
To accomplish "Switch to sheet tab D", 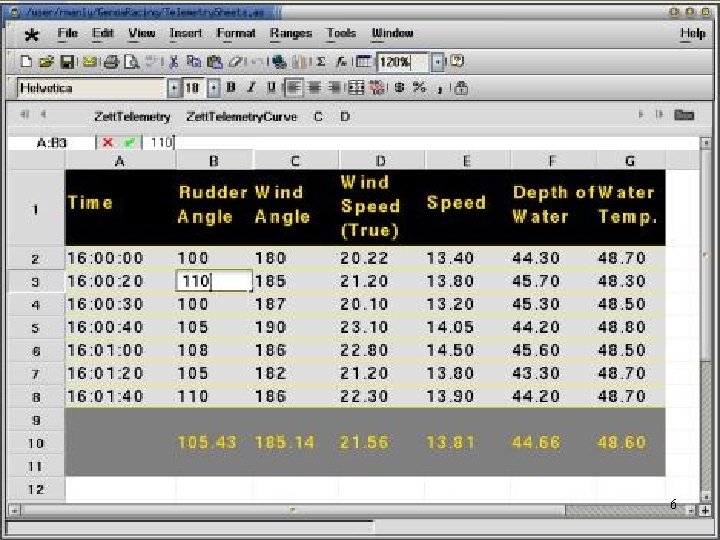I will click(x=345, y=117).
